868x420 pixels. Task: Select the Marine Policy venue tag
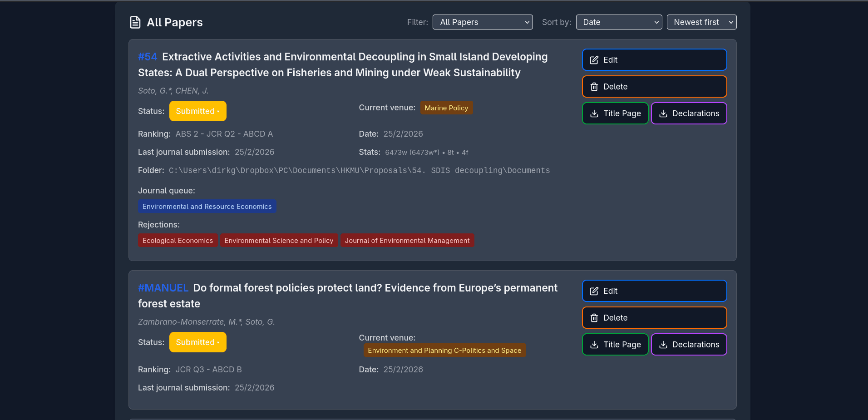[x=446, y=108]
